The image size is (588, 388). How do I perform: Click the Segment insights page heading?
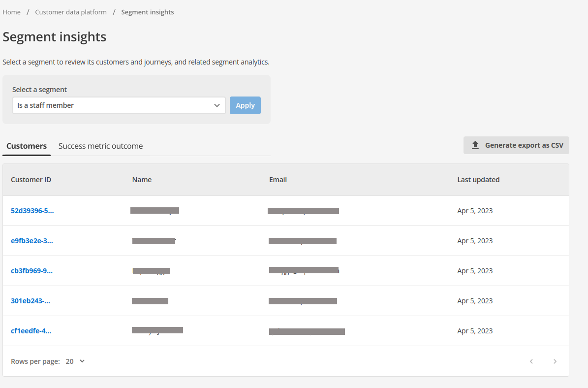pos(55,37)
